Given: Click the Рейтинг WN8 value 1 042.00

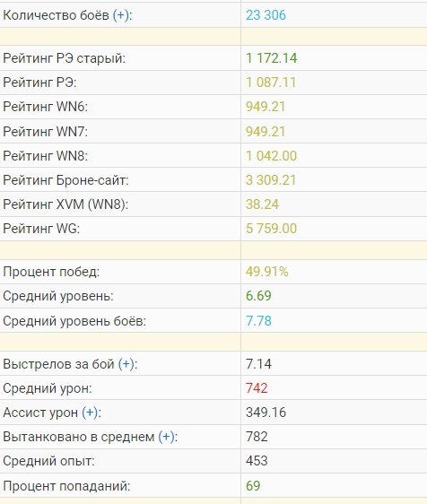Looking at the screenshot, I should (x=272, y=156).
